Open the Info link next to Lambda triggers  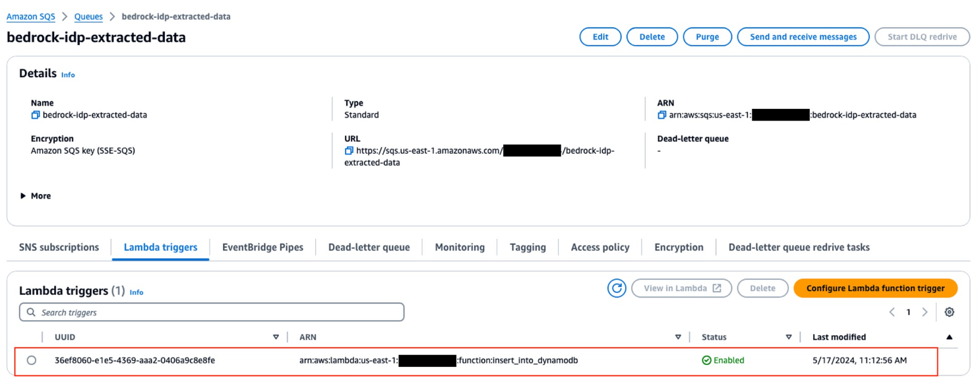(x=137, y=292)
